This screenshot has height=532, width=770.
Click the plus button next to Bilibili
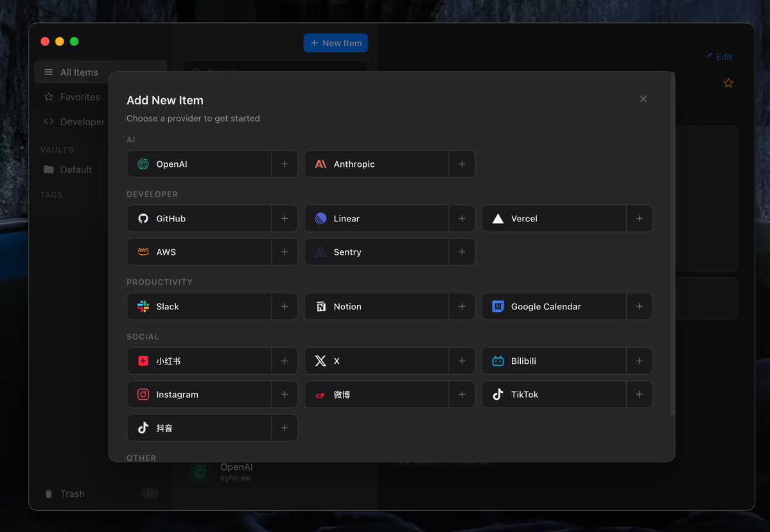pos(639,361)
